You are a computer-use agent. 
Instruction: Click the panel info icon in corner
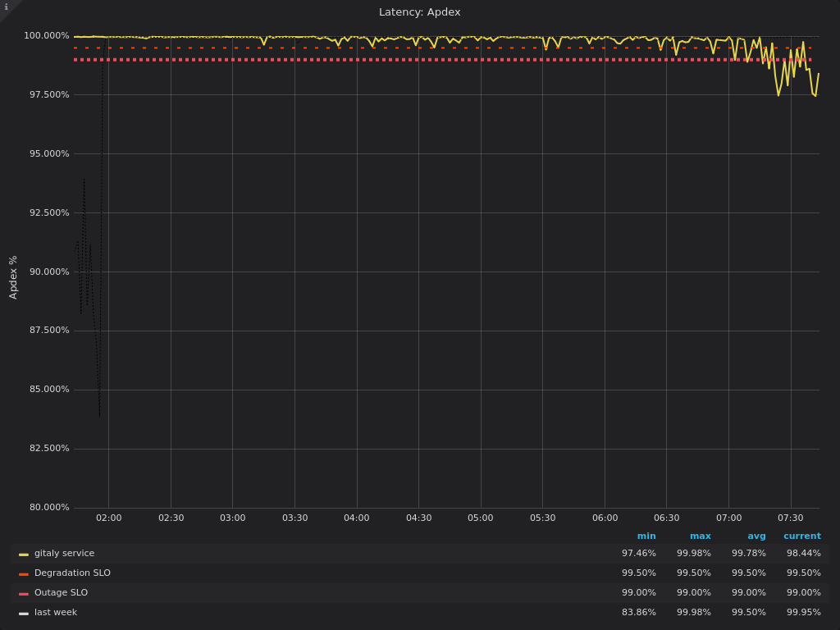[6, 7]
